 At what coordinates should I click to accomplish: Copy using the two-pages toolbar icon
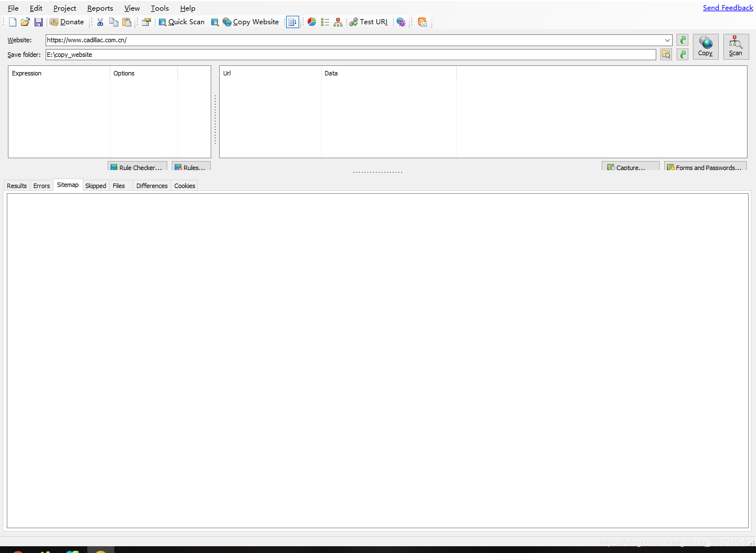[114, 22]
